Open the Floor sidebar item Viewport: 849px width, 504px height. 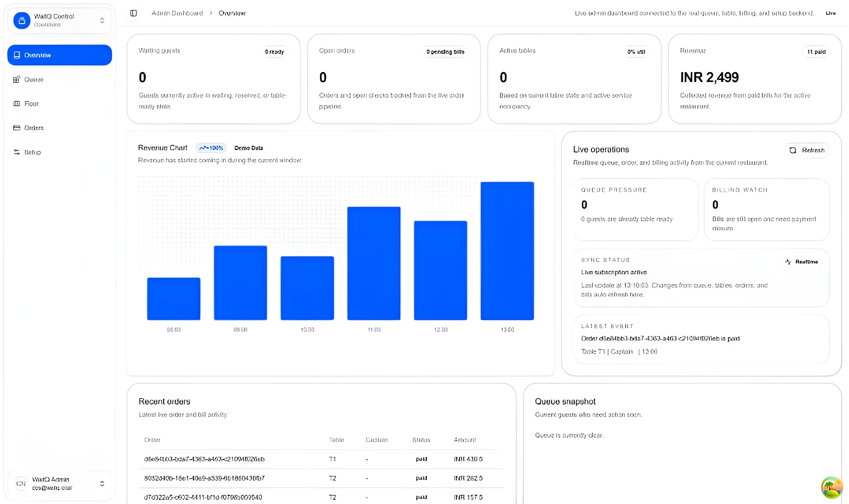(x=59, y=104)
